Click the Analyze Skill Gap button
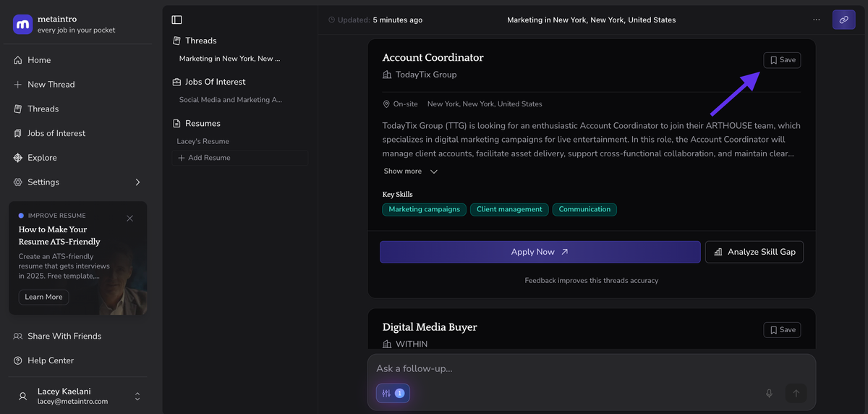This screenshot has height=414, width=868. (x=754, y=252)
